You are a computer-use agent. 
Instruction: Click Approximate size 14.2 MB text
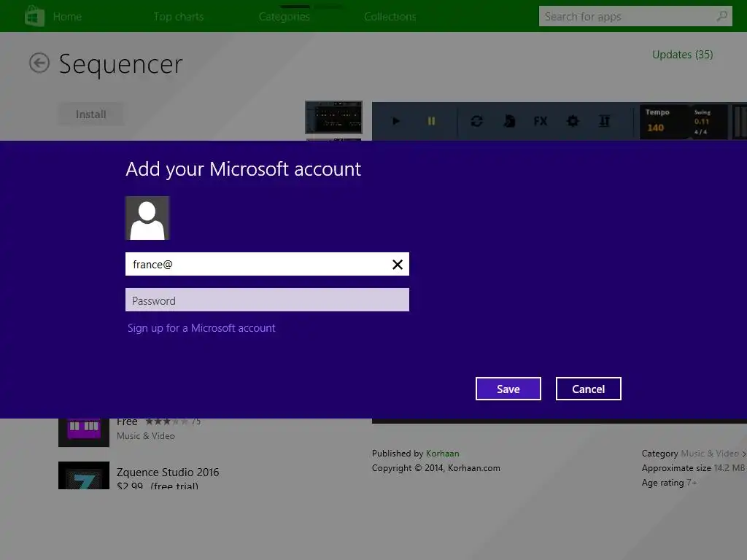[x=693, y=468]
